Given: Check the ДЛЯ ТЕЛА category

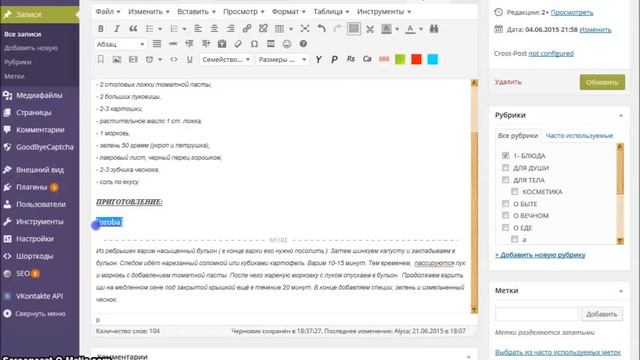Looking at the screenshot, I should (506, 180).
